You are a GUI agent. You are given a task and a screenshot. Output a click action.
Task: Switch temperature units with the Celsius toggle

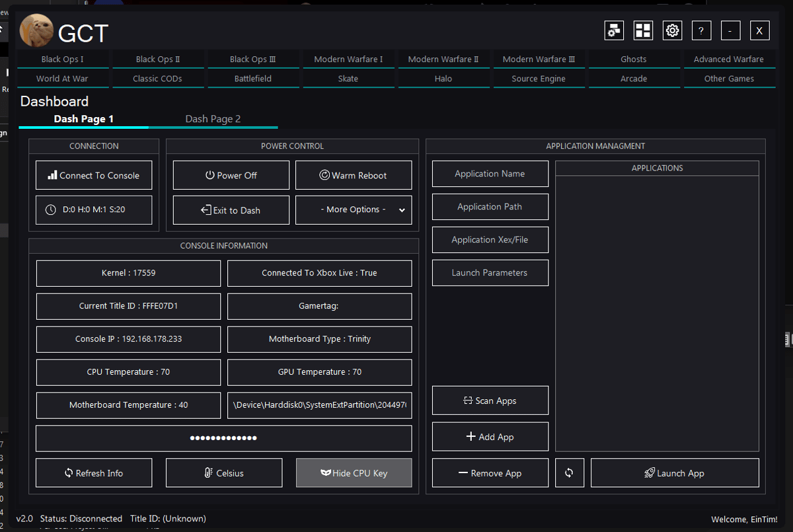[224, 473]
